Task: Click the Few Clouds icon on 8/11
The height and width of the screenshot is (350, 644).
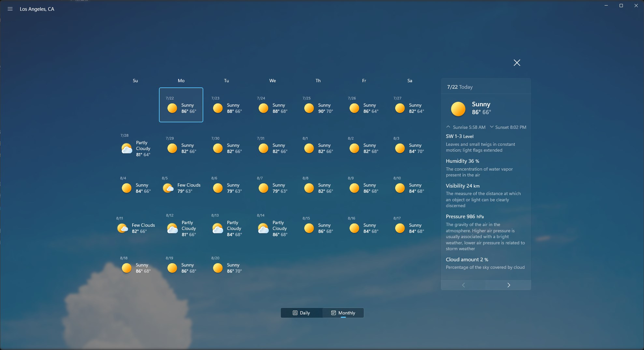Action: pos(122,228)
